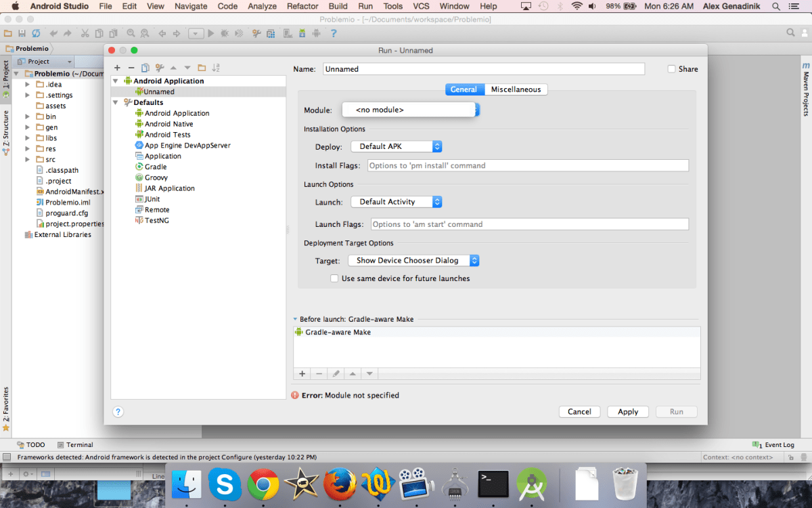Click the Apply button
Image resolution: width=812 pixels, height=508 pixels.
628,412
